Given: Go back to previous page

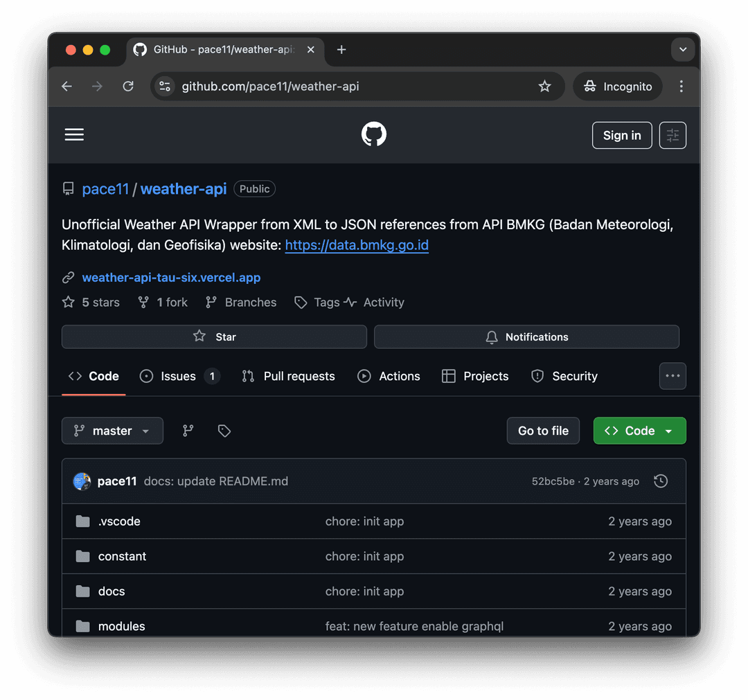Looking at the screenshot, I should coord(66,87).
